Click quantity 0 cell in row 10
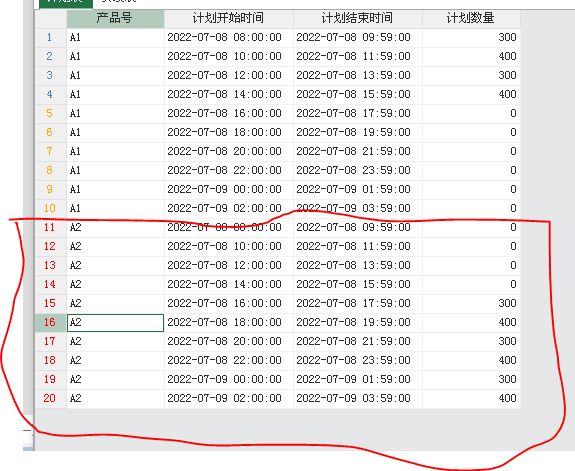 (471, 208)
